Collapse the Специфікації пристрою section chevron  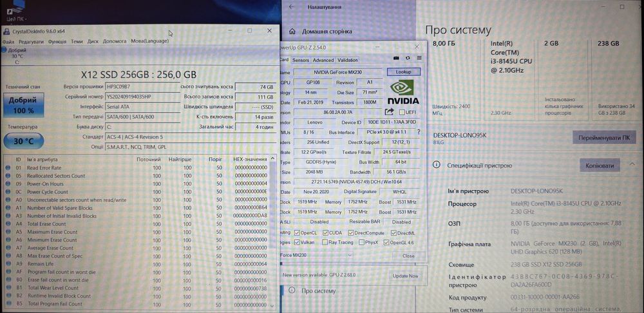point(632,164)
